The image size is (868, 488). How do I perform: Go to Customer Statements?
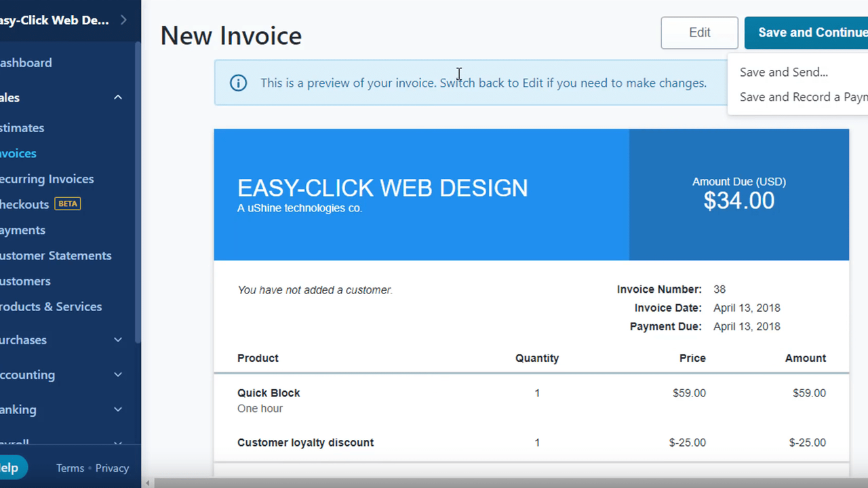(56, 256)
